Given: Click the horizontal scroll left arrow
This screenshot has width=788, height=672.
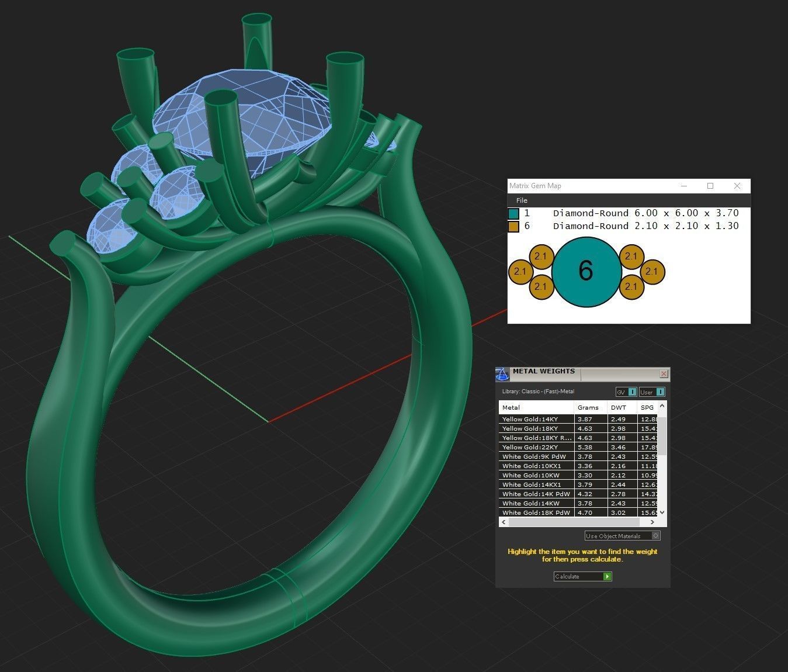Looking at the screenshot, I should click(x=504, y=522).
